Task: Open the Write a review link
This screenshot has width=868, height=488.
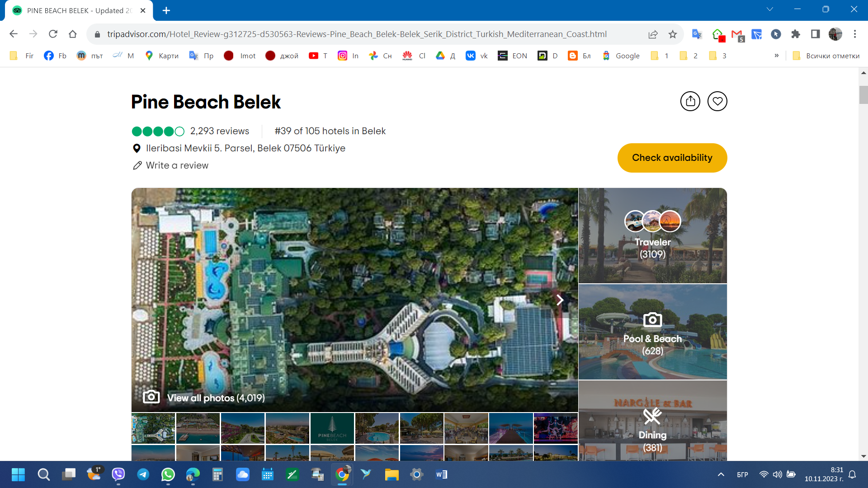Action: pos(177,165)
